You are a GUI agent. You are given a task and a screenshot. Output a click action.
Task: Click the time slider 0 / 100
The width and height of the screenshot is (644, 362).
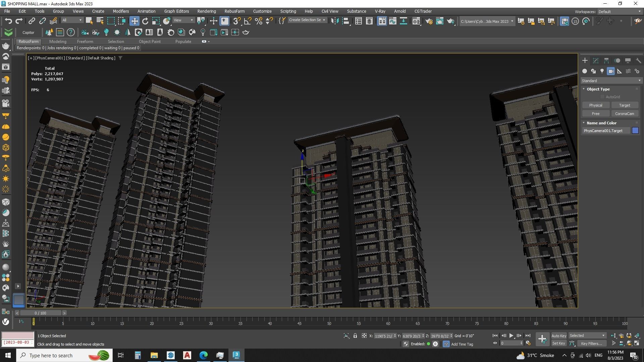(x=40, y=313)
